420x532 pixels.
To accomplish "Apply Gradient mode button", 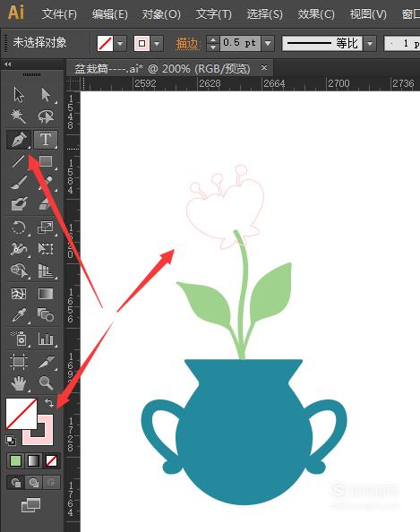I will pyautogui.click(x=33, y=460).
